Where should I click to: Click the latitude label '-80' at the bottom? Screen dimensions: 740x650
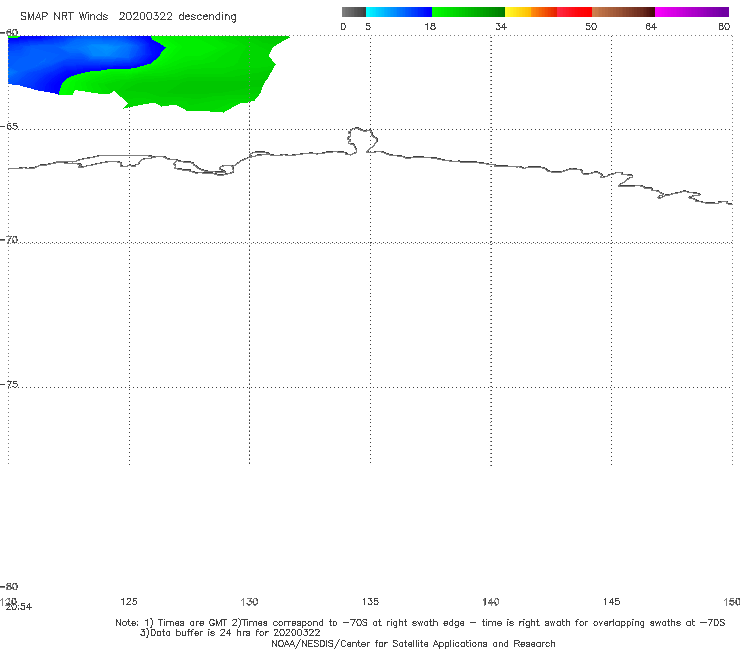[x=9, y=587]
